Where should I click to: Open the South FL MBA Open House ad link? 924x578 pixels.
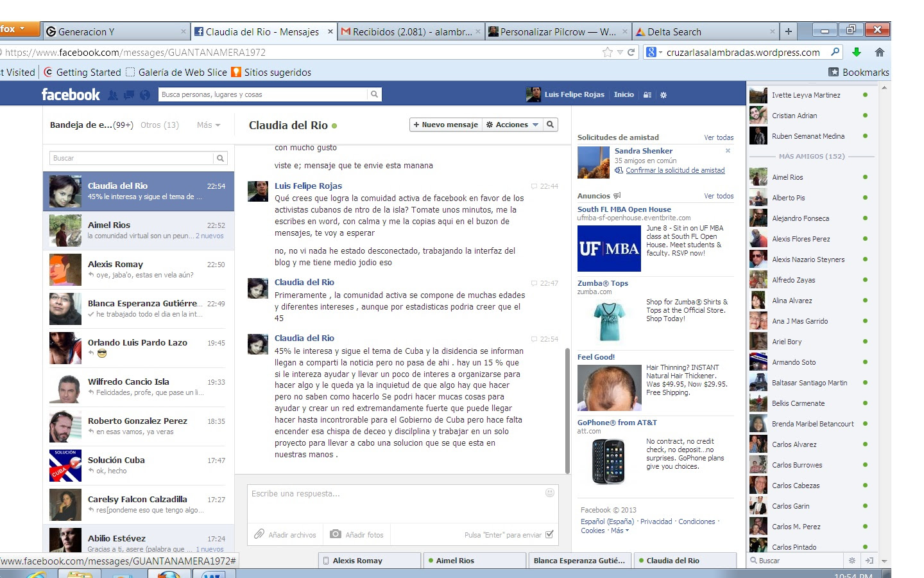coord(624,209)
